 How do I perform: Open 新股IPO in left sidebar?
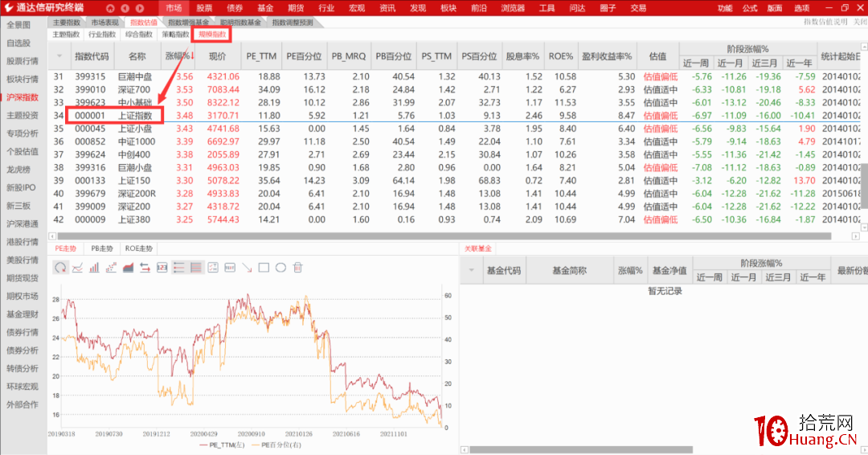pos(21,187)
